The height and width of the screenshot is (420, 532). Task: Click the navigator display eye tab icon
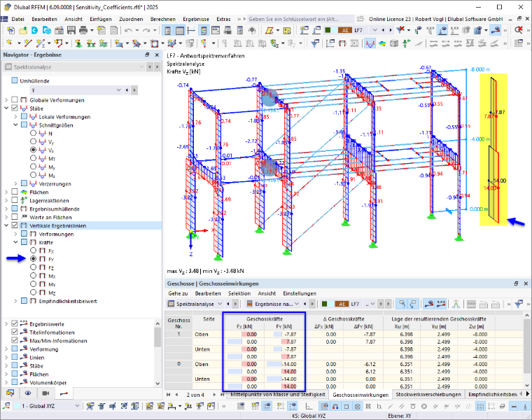point(28,393)
